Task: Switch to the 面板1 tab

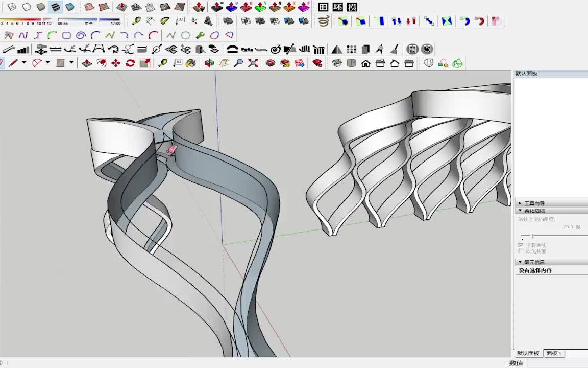Action: (x=554, y=353)
